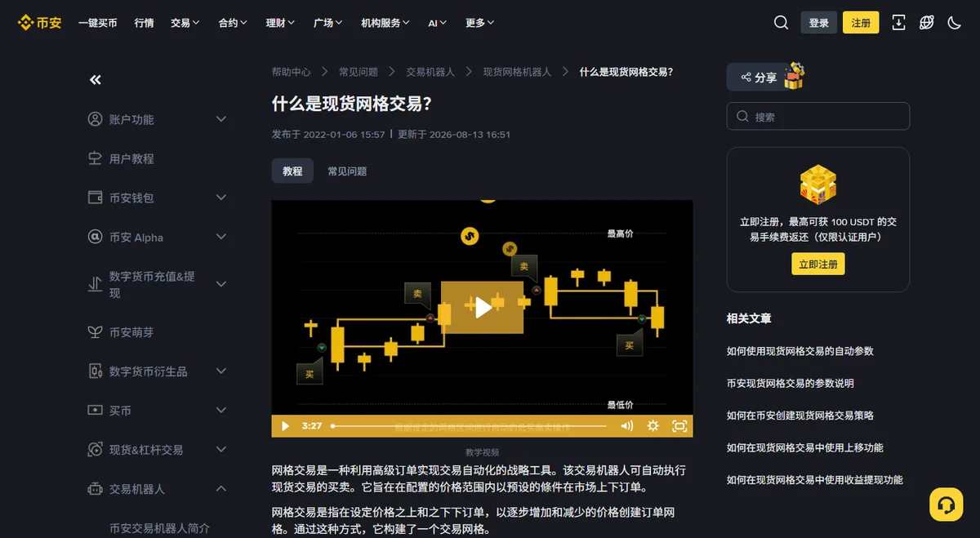980x538 pixels.
Task: Open article 如何在现货网格交易中使用收益提现功能
Action: [815, 480]
